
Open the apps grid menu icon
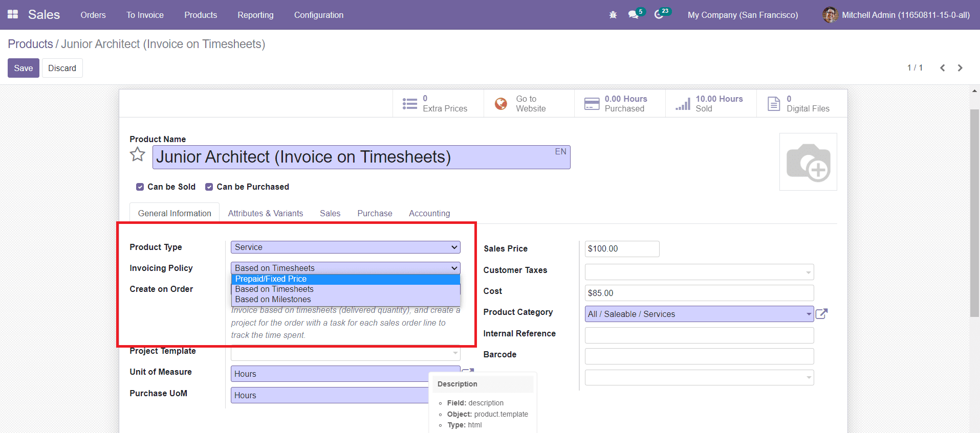click(13, 15)
